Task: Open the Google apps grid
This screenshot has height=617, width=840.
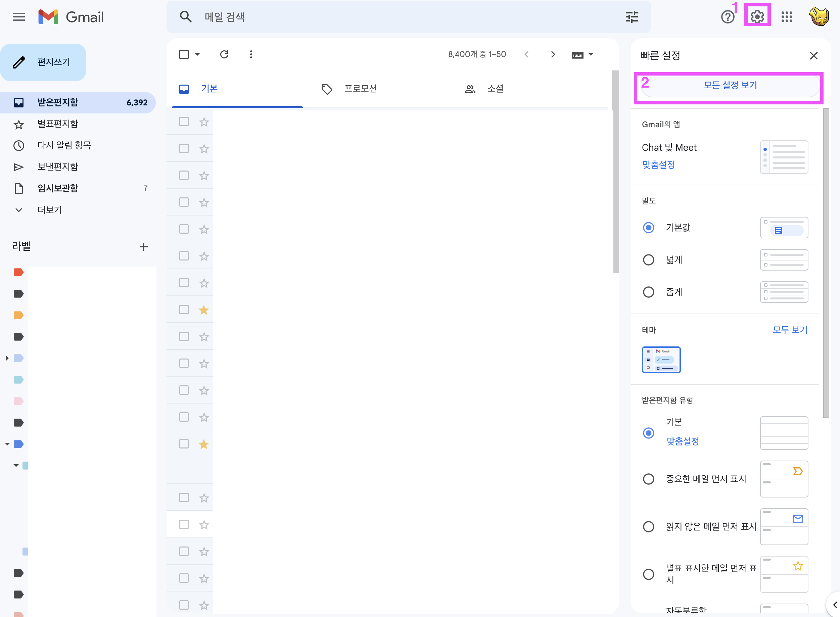Action: [x=787, y=17]
